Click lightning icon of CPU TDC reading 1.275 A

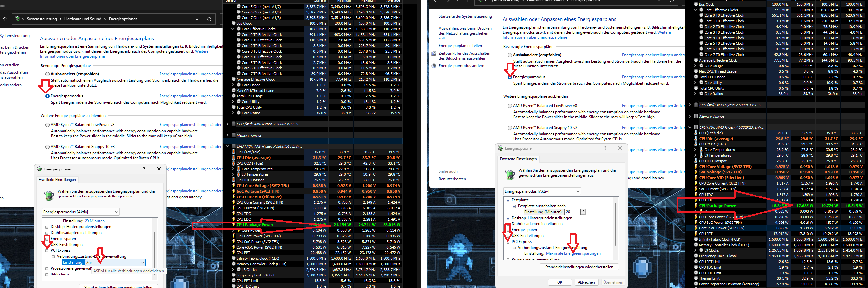pos(233,214)
